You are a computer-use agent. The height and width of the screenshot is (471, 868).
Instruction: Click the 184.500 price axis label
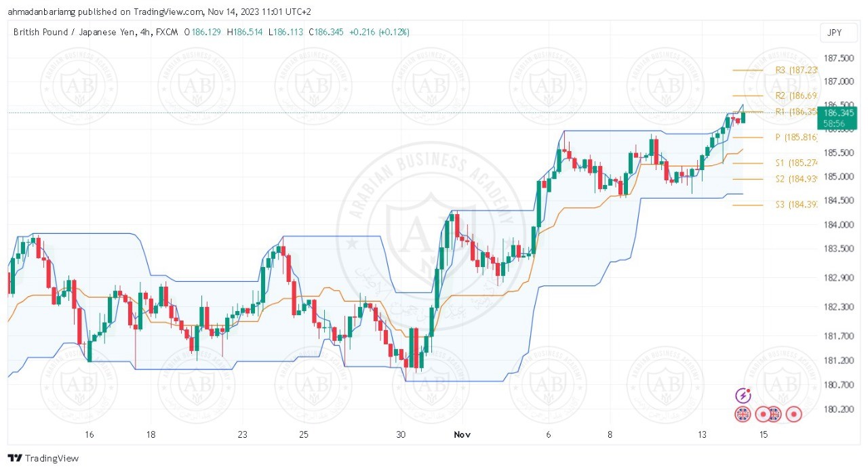(x=840, y=201)
